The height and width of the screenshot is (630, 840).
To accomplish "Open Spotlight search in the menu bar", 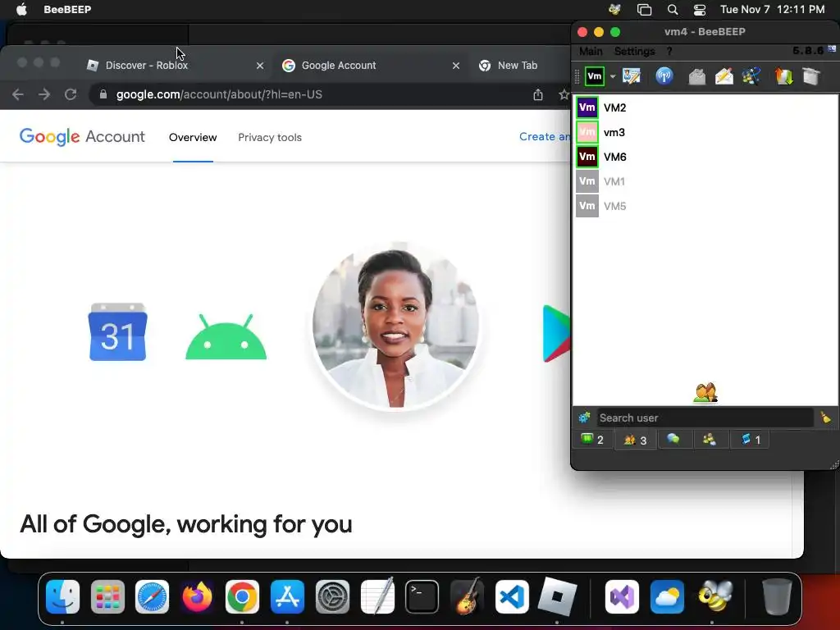I will [673, 10].
